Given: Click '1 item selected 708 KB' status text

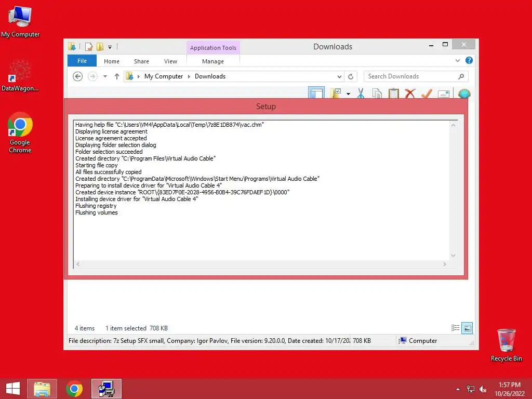Looking at the screenshot, I should [x=137, y=328].
